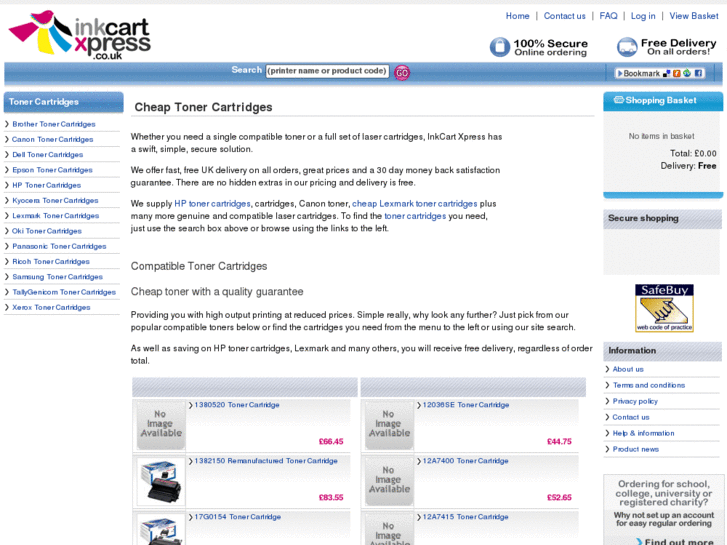Open the Privacy policy link
Image resolution: width=727 pixels, height=545 pixels.
(635, 401)
